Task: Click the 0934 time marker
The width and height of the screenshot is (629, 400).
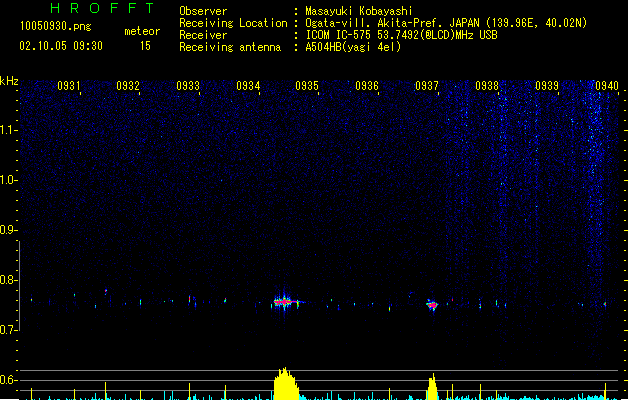Action: click(248, 86)
